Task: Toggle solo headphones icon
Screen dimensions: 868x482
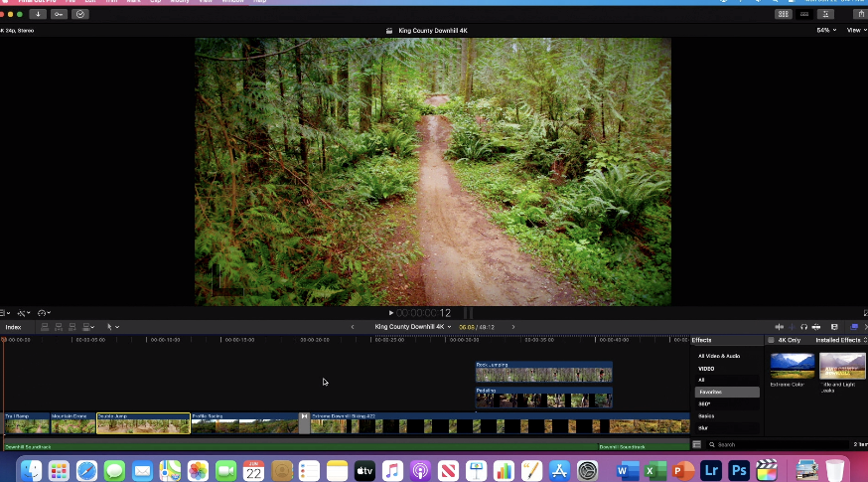Action: coord(803,327)
